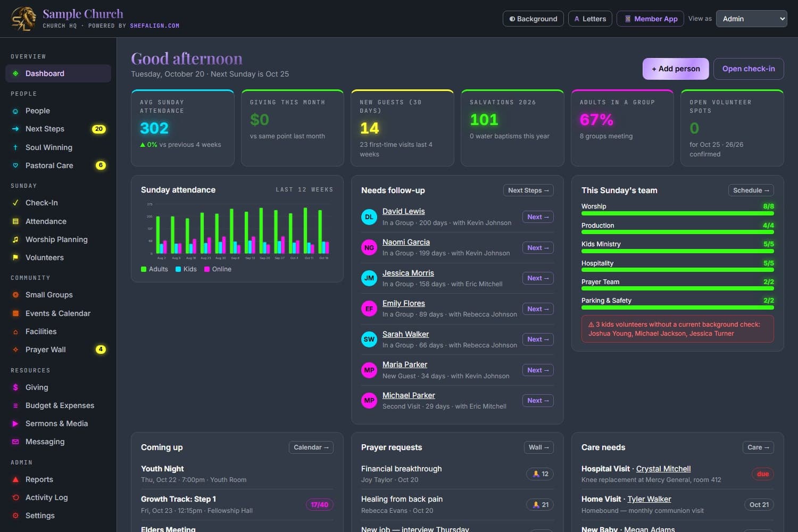Click the Worship Planning music note icon
The height and width of the screenshot is (532, 798).
coord(15,239)
